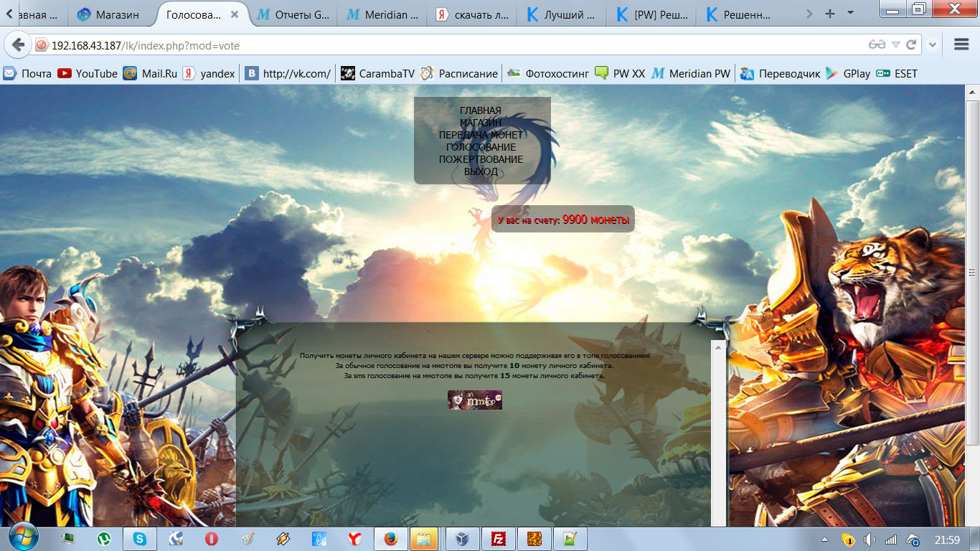980x551 pixels.
Task: Close the Голосова... tab
Action: [235, 14]
